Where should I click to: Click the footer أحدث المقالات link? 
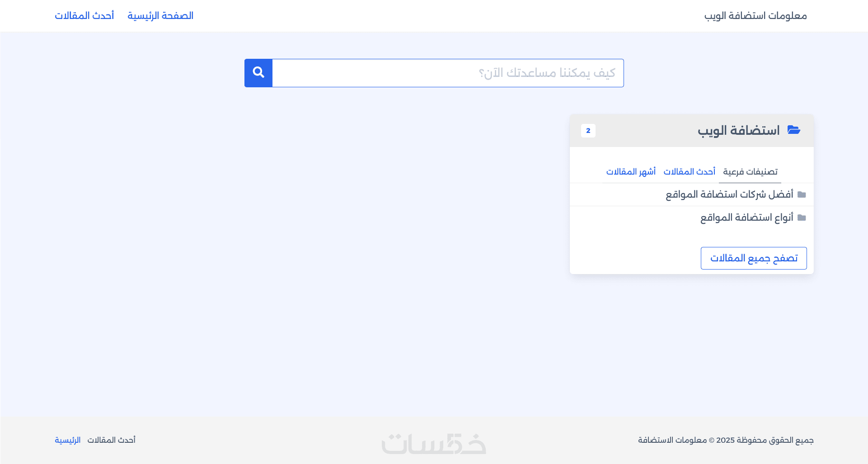click(112, 440)
